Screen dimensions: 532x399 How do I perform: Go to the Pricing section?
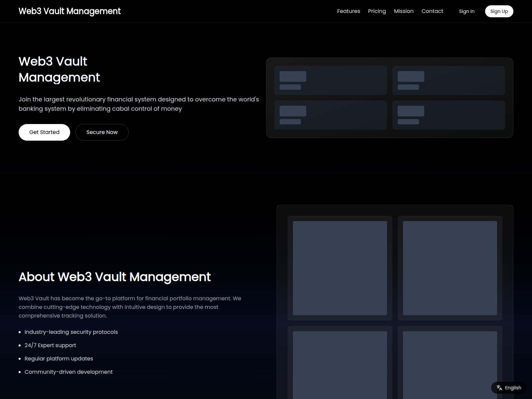pyautogui.click(x=377, y=11)
